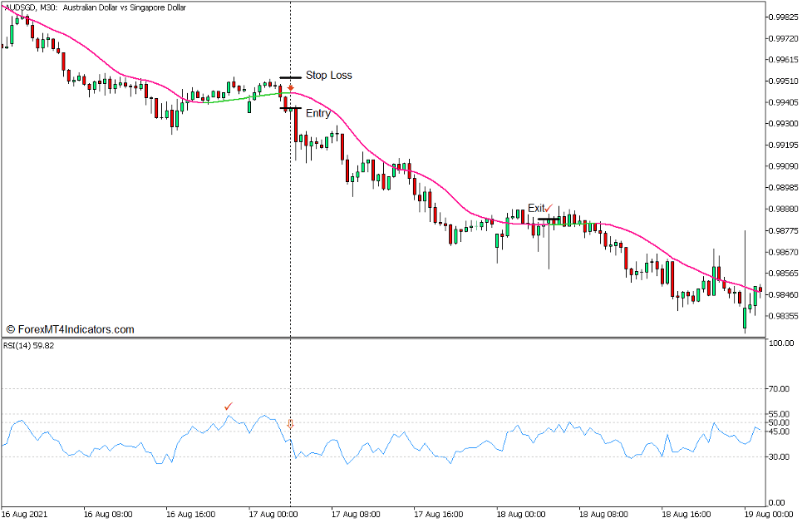
Task: Click the red checkmark in RSI panel
Action: [x=229, y=406]
